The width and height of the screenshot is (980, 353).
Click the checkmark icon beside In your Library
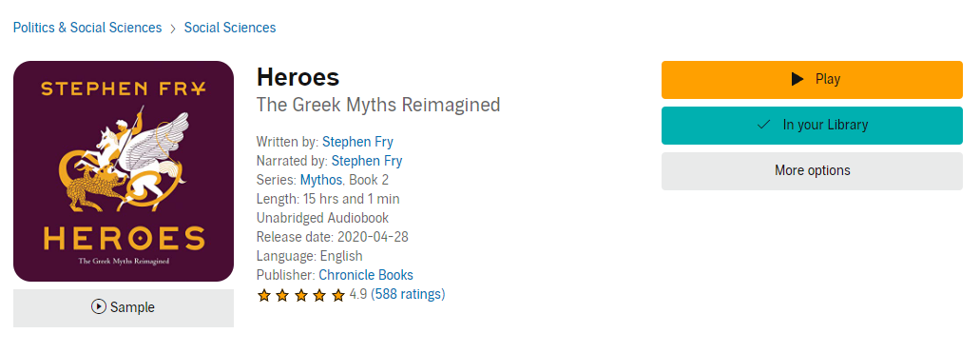coord(763,125)
